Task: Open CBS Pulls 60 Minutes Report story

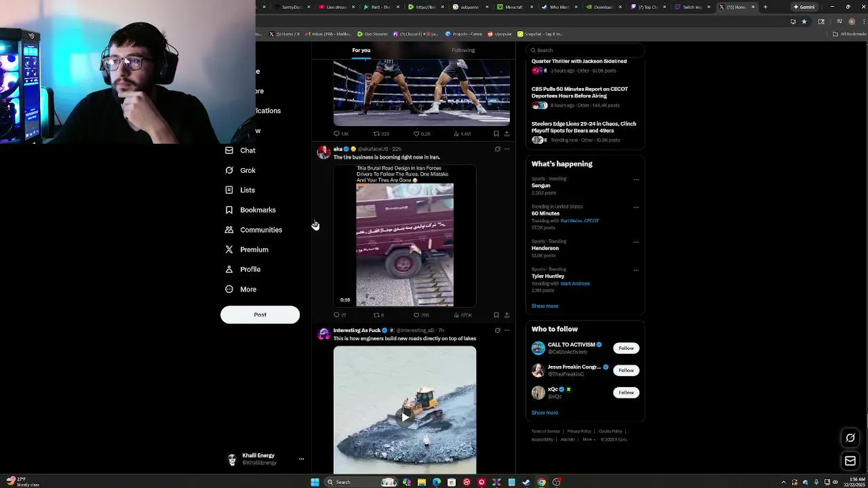Action: [x=580, y=92]
